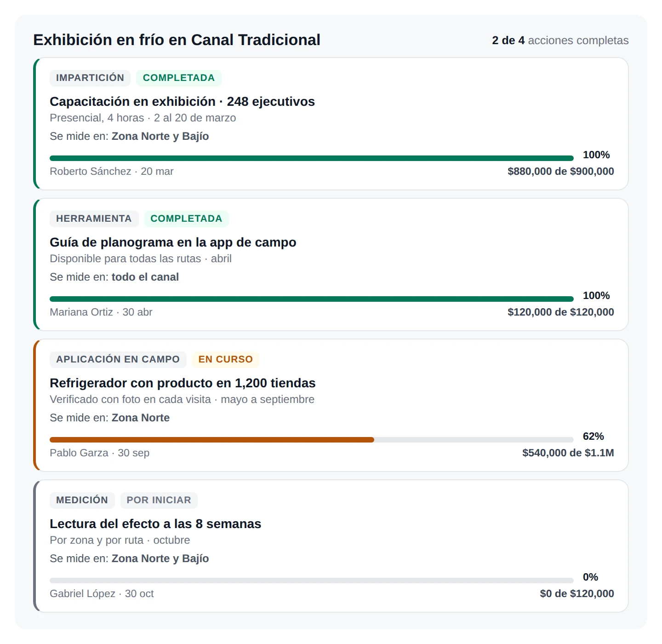Open the Capacitación en exhibición card title
The width and height of the screenshot is (662, 644).
[182, 101]
